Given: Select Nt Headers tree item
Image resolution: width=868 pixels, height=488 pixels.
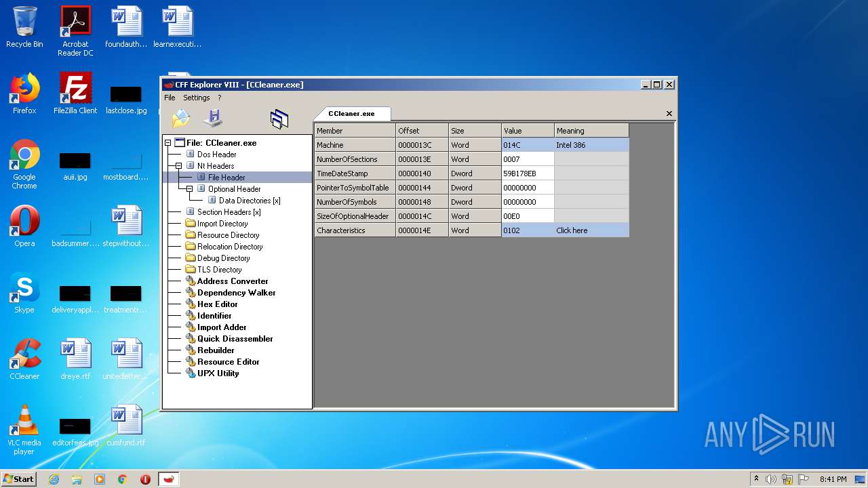Looking at the screenshot, I should [216, 166].
